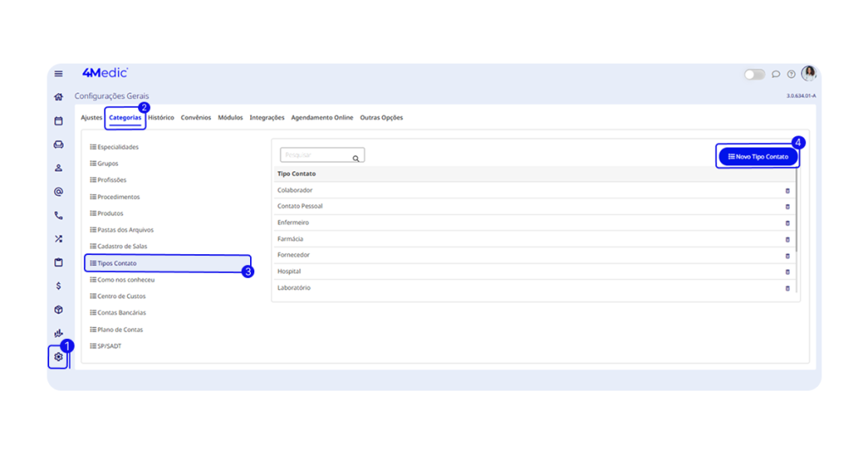Click the at-sign email icon in sidebar
This screenshot has height=455, width=868.
58,191
